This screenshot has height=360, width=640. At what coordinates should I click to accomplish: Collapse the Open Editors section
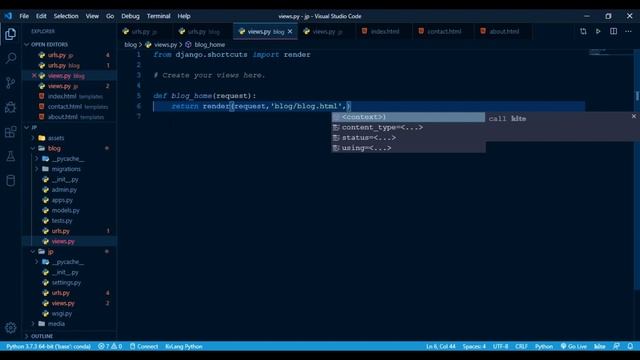[x=49, y=44]
